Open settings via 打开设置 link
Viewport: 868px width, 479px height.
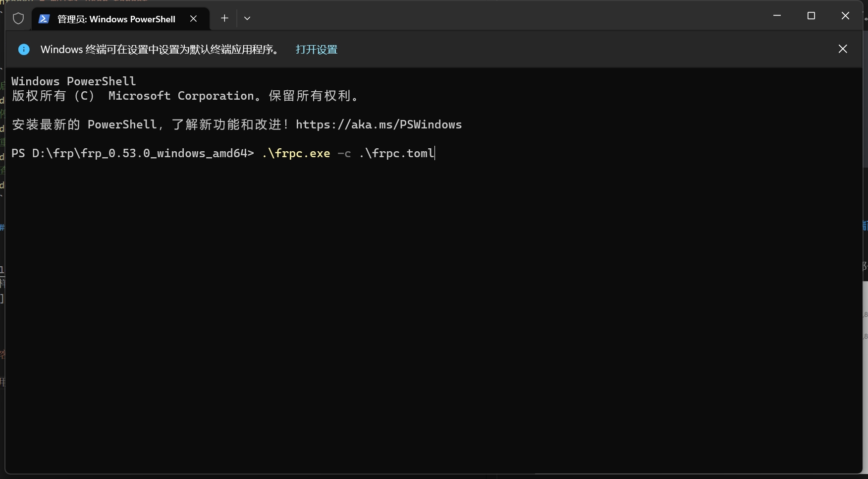pyautogui.click(x=317, y=50)
